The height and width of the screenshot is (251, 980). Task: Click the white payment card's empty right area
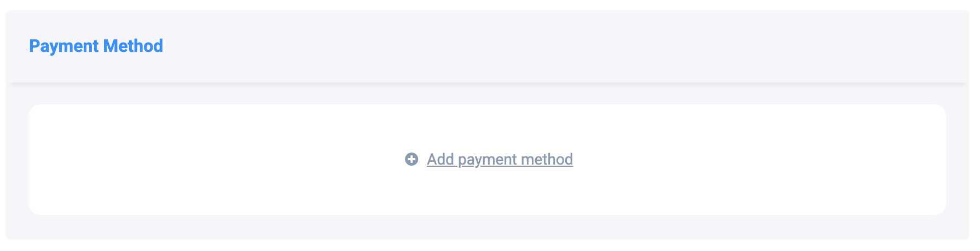click(793, 159)
